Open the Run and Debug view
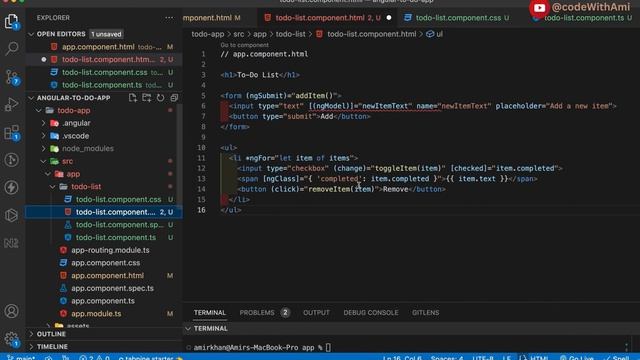 coord(11,104)
